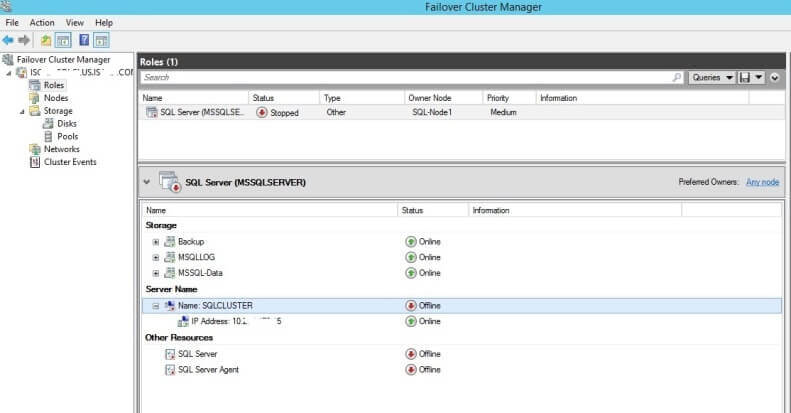Collapse the SQL Server (MSSQLSERVER) details pane

149,182
